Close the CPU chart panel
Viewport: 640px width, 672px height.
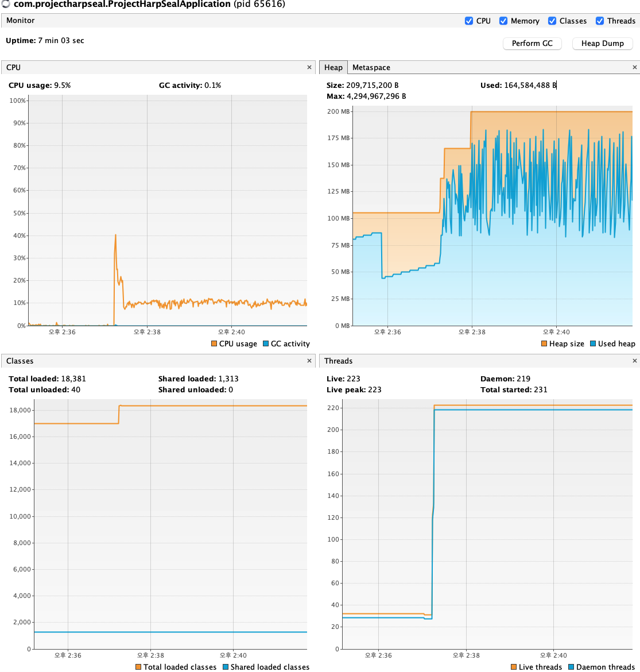point(309,67)
